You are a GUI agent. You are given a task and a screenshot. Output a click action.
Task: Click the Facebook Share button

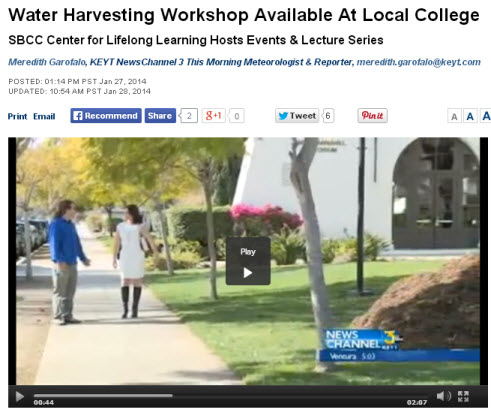(160, 116)
